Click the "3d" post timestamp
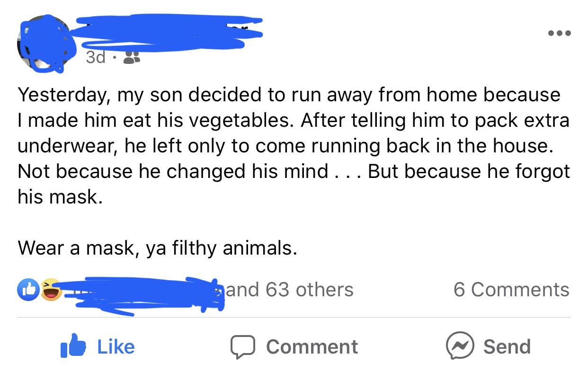This screenshot has width=588, height=372. (x=95, y=58)
